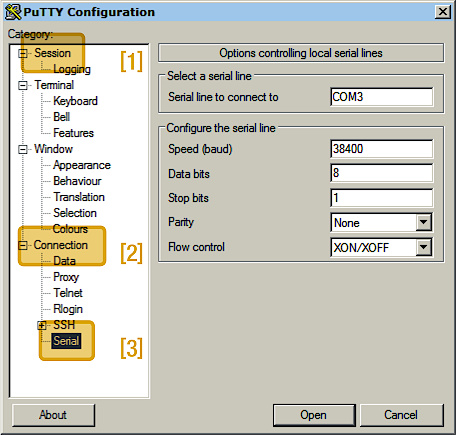Collapse the Session tree node
The height and width of the screenshot is (435, 456).
pyautogui.click(x=23, y=53)
